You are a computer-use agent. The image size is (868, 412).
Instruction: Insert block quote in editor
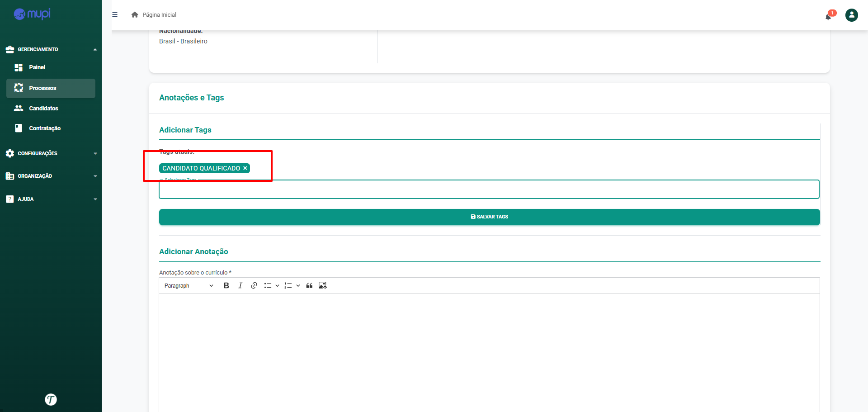pos(309,285)
